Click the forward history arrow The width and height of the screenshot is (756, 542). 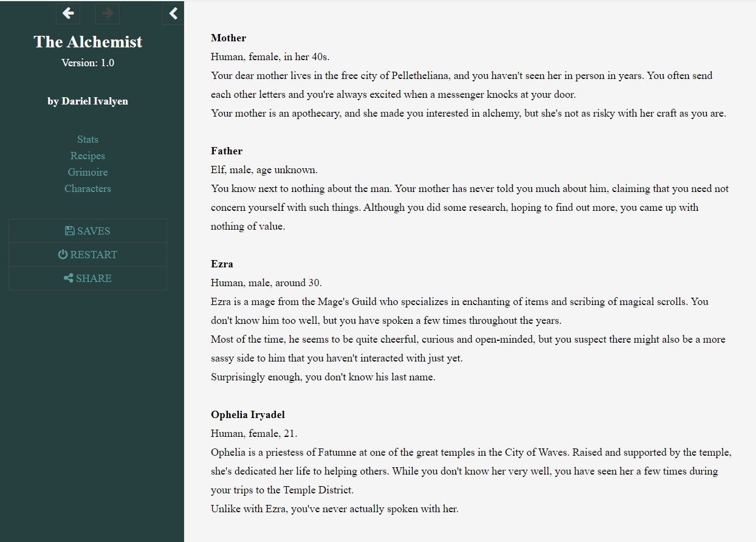[x=108, y=13]
